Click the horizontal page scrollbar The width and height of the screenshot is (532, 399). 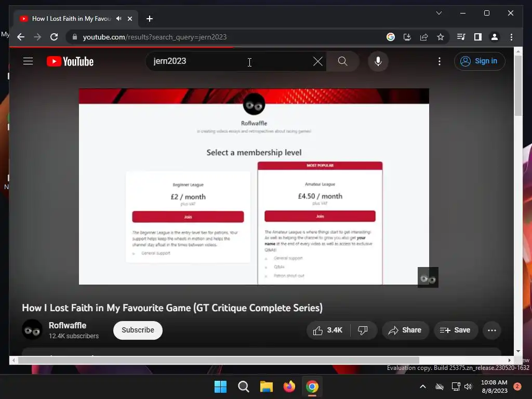(219, 361)
